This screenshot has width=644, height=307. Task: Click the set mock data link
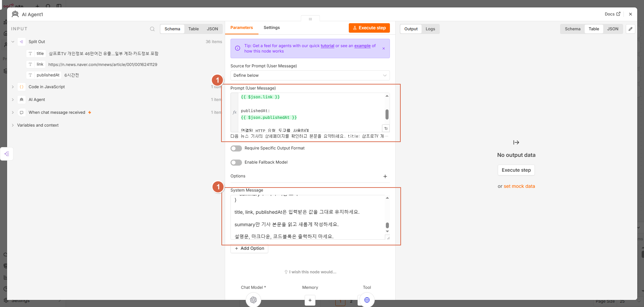tap(519, 186)
